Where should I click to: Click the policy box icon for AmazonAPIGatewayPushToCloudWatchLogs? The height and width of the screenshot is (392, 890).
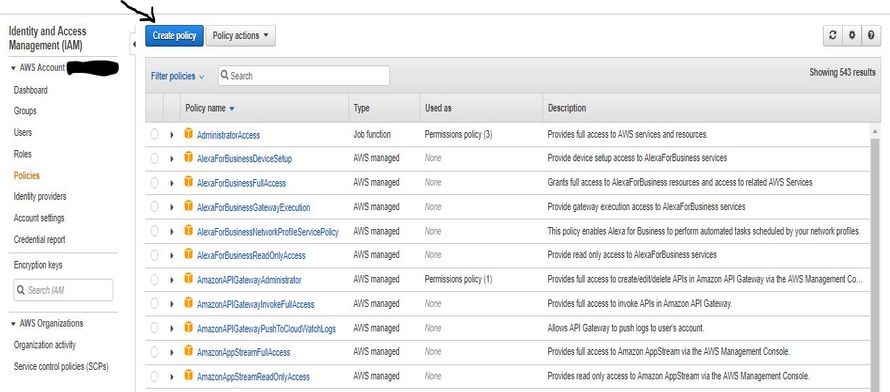tap(188, 327)
